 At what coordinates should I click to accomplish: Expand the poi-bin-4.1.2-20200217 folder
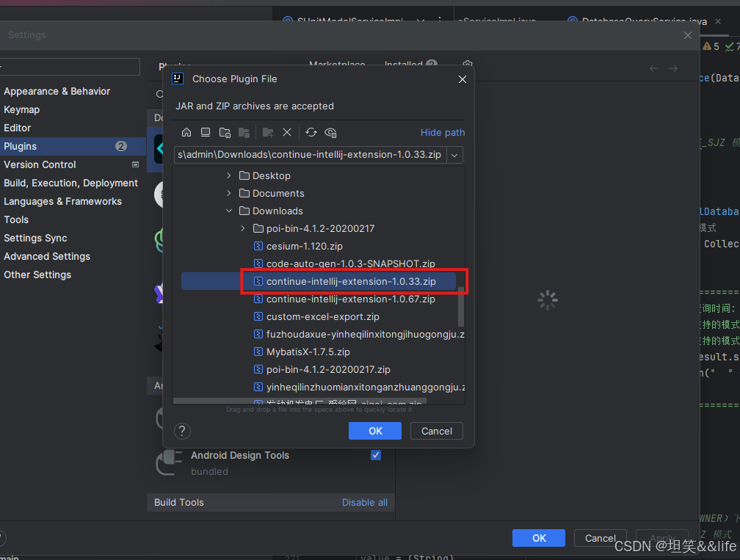(x=242, y=228)
